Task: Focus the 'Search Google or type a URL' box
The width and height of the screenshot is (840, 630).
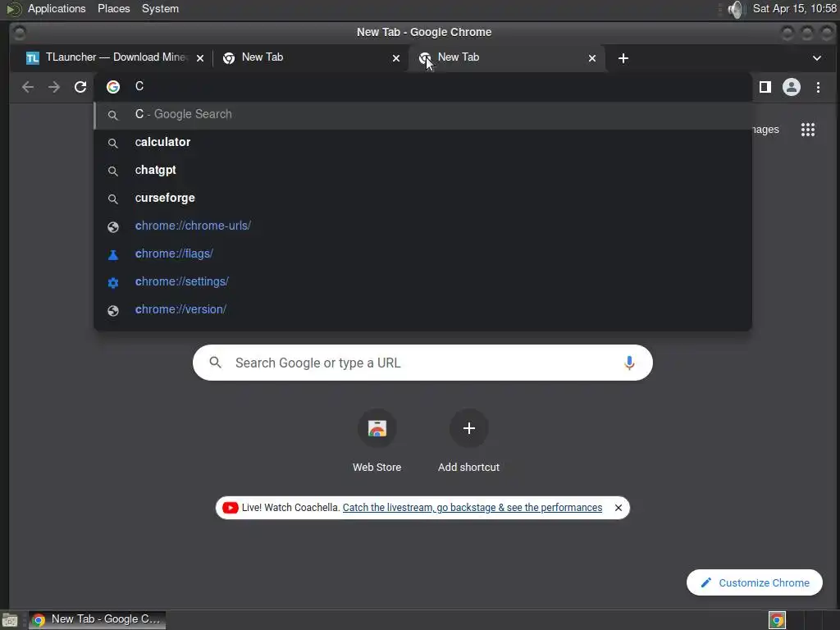Action: pyautogui.click(x=422, y=363)
